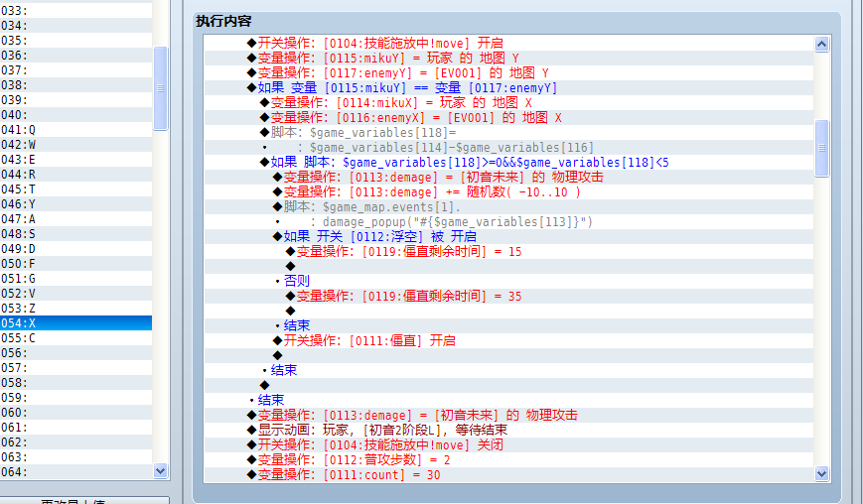
Task: Select variable command 0116:enemyX line
Action: click(508, 117)
